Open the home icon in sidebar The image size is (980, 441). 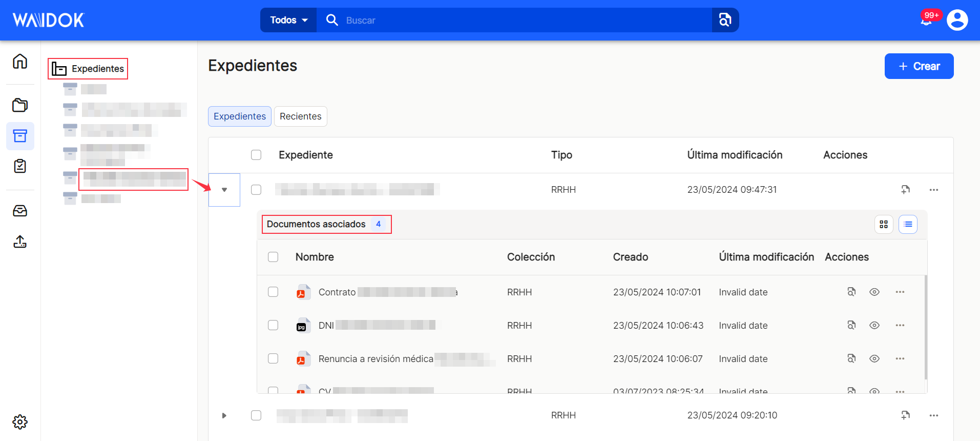click(20, 62)
